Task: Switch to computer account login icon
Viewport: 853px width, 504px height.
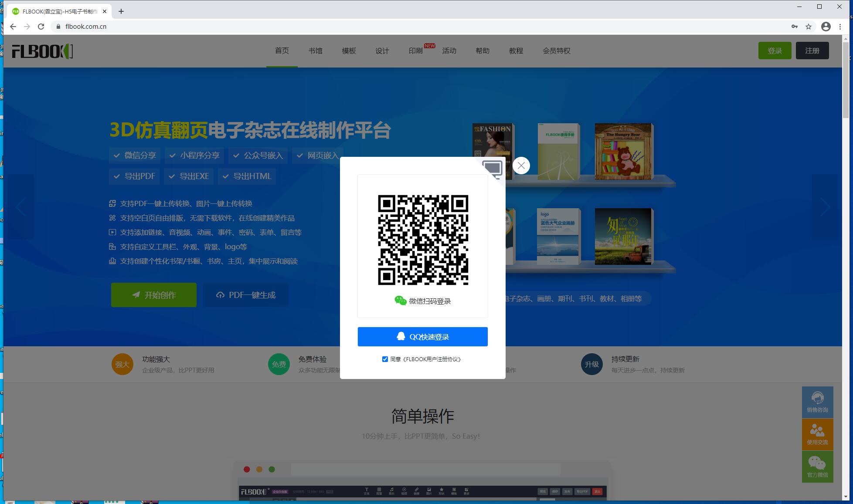Action: point(493,169)
